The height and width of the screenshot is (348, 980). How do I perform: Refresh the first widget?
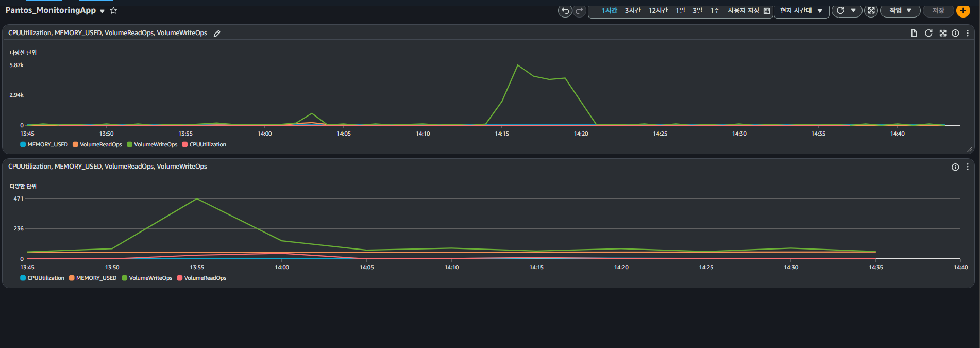(928, 33)
